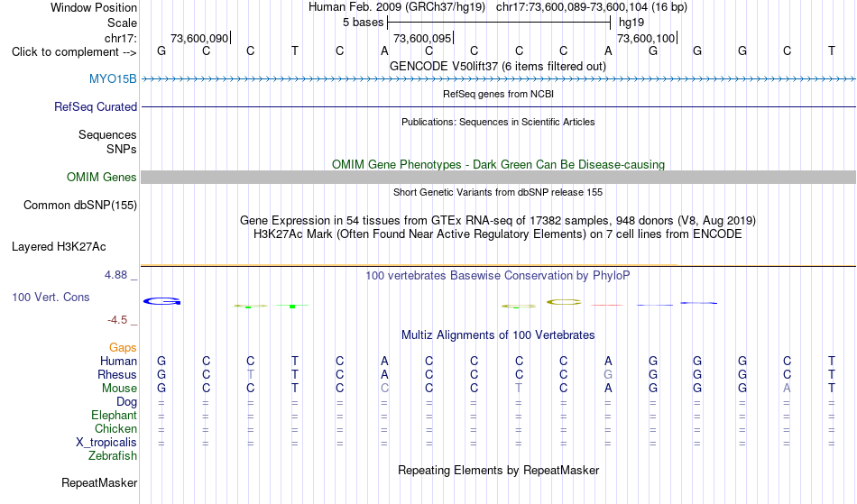Screen dimensions: 857x504
Task: Open 'RefSeq genes from NCBI' track title
Action: coord(499,94)
